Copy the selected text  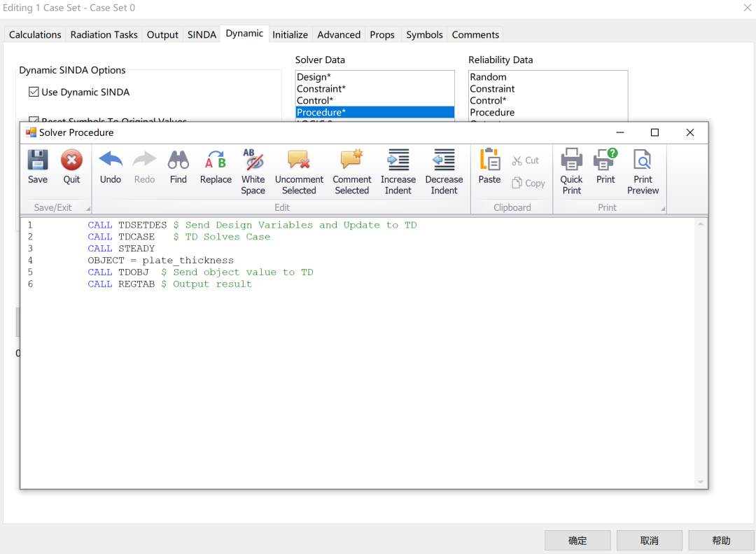[528, 183]
